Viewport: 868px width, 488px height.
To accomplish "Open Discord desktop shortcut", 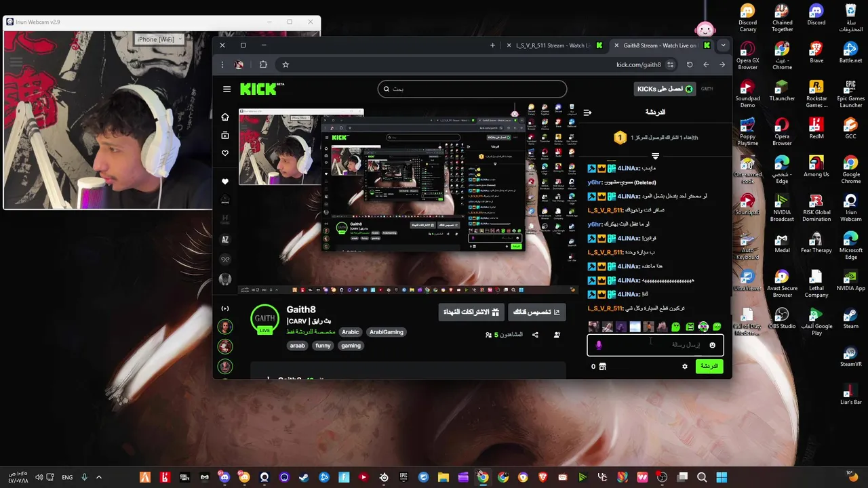I will click(x=816, y=15).
